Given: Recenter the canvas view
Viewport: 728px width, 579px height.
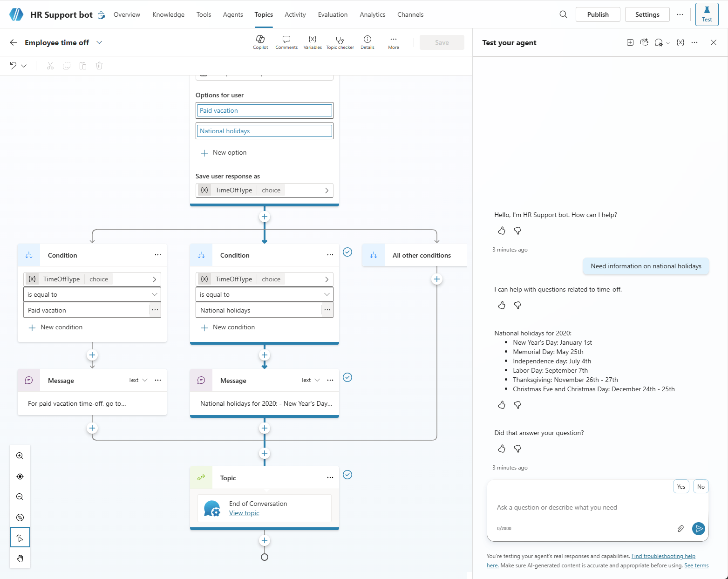Looking at the screenshot, I should (x=20, y=477).
